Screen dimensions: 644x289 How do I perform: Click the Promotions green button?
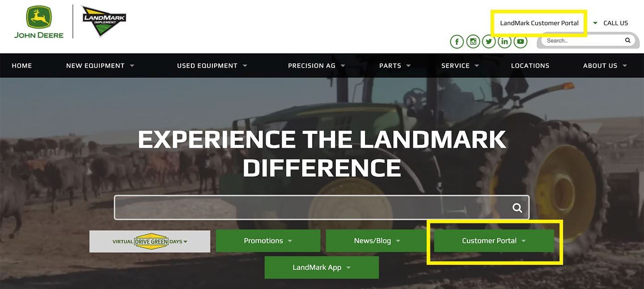pos(268,241)
